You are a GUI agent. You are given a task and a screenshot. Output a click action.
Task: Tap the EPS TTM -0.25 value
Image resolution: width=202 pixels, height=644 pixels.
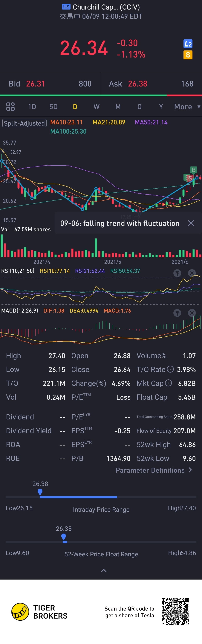click(122, 431)
